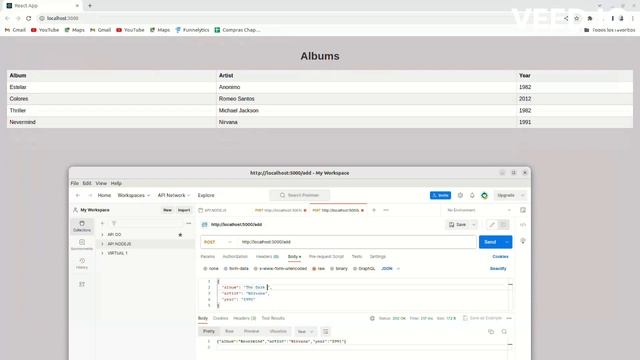Expand the API NODEJS collection
The height and width of the screenshot is (360, 640).
[x=102, y=244]
